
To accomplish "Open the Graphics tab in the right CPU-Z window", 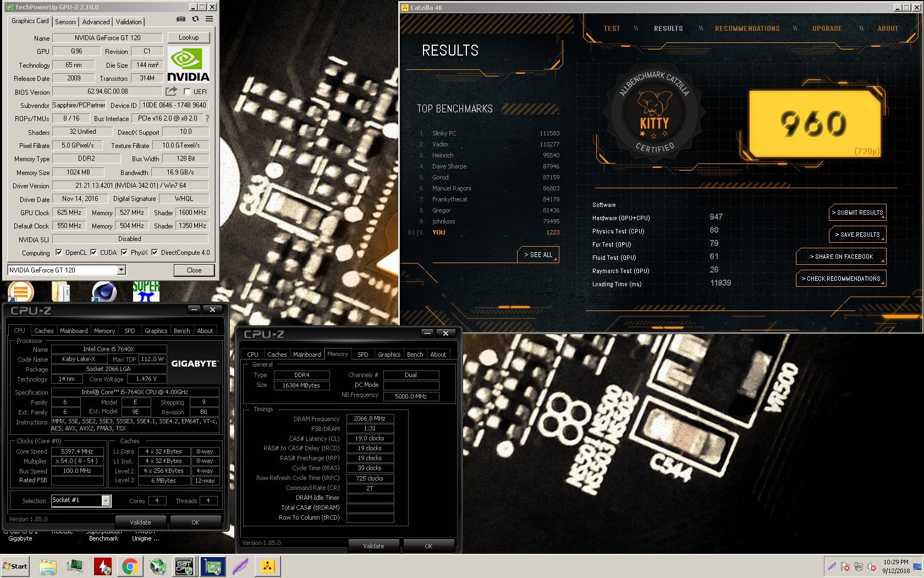I will click(389, 355).
